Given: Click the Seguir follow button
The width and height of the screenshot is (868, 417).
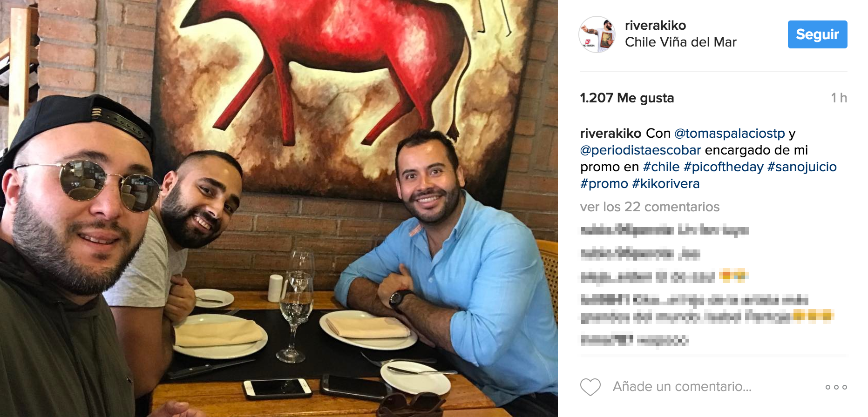Looking at the screenshot, I should click(817, 34).
